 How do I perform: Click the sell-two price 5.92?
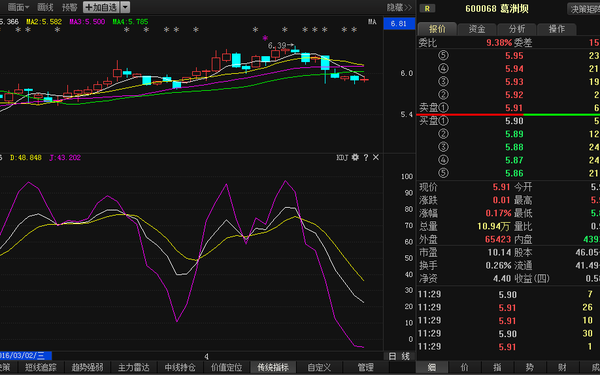pos(514,95)
